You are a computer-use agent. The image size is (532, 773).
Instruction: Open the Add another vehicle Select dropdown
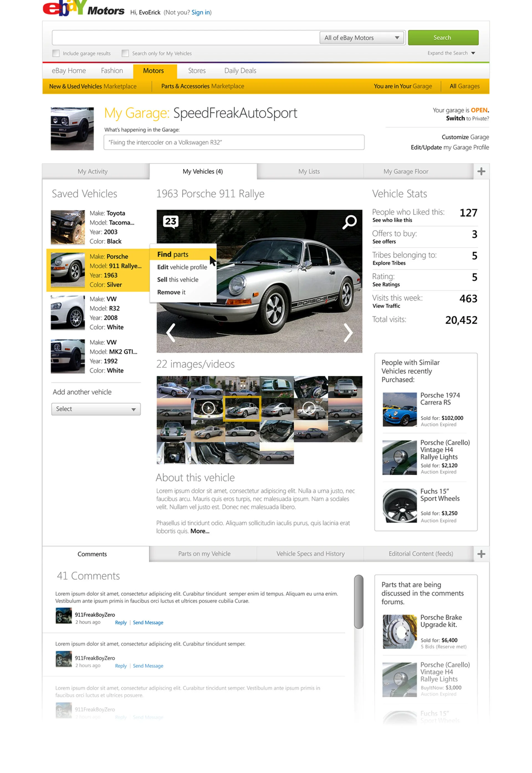point(96,409)
